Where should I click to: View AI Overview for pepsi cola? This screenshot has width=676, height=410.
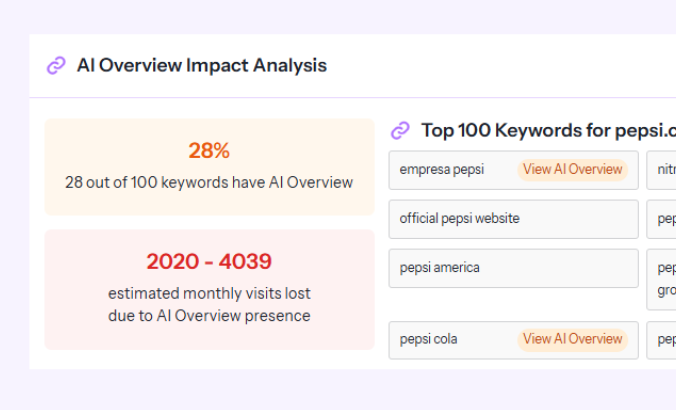[x=572, y=339]
